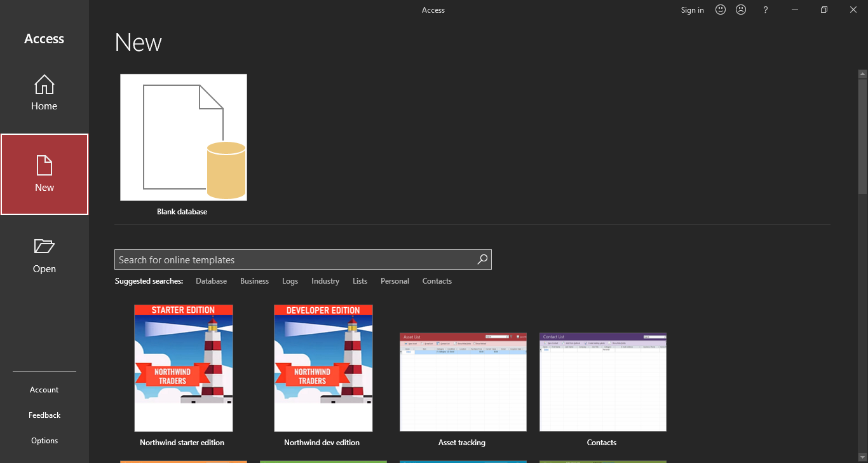The width and height of the screenshot is (868, 463).
Task: Click the search magnifier icon
Action: click(482, 259)
